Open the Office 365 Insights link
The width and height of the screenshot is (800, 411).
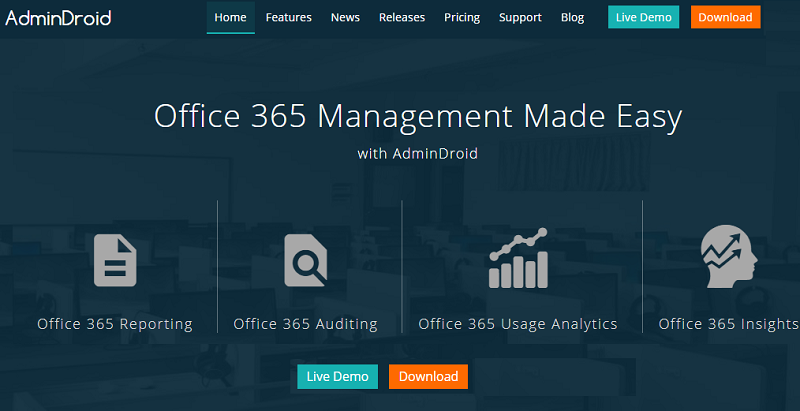click(x=729, y=324)
